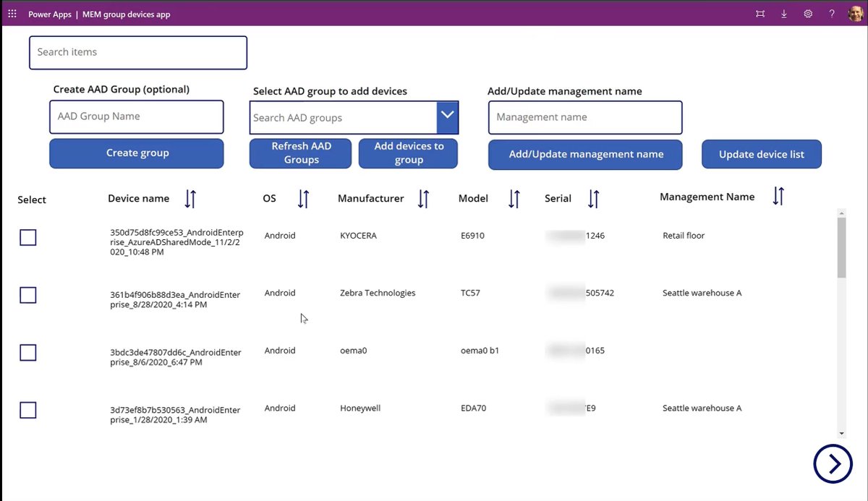The height and width of the screenshot is (501, 868).
Task: Select the KYOCERA E6910 device checkbox
Action: pos(28,237)
